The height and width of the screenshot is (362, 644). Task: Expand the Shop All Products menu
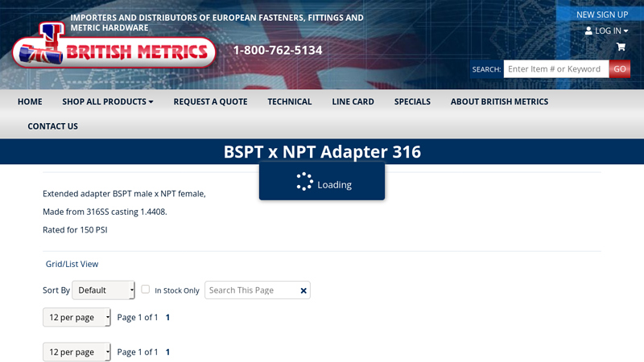pos(108,102)
